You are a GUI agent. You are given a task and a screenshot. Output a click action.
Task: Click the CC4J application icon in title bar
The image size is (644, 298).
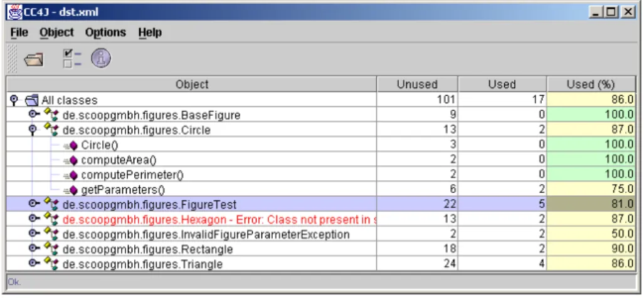pyautogui.click(x=15, y=11)
